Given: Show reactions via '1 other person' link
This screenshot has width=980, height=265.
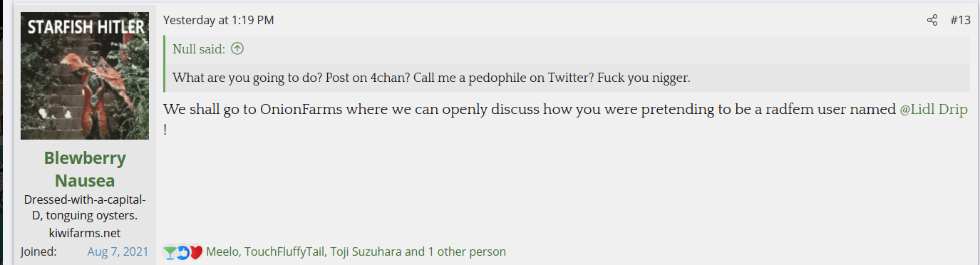Looking at the screenshot, I should (x=466, y=251).
